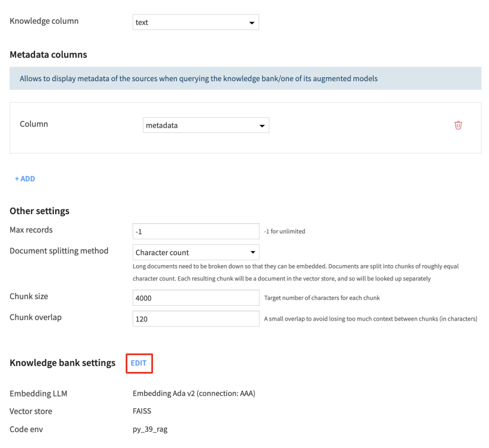This screenshot has height=448, width=489.
Task: Open the Knowledge column dropdown
Action: (195, 22)
